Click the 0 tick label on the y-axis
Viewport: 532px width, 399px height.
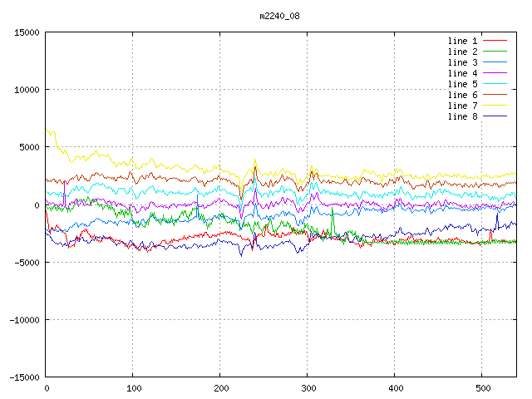pyautogui.click(x=37, y=204)
